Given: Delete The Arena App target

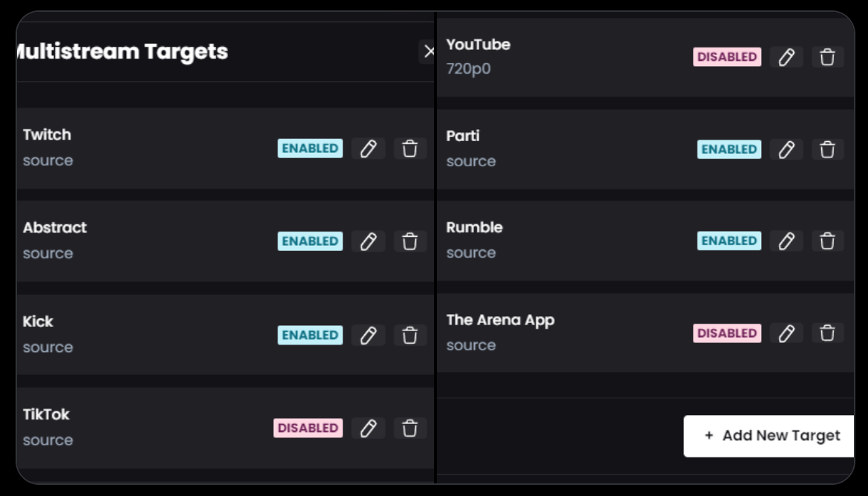Looking at the screenshot, I should pyautogui.click(x=827, y=333).
